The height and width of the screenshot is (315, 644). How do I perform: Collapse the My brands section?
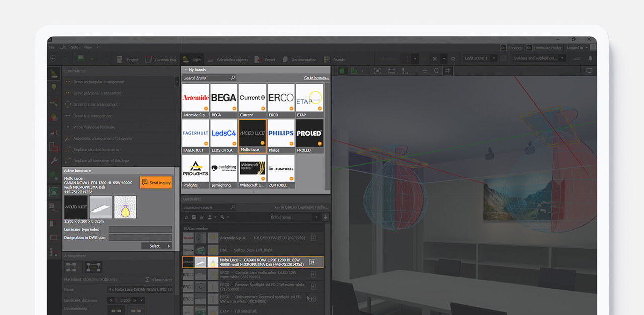click(185, 70)
